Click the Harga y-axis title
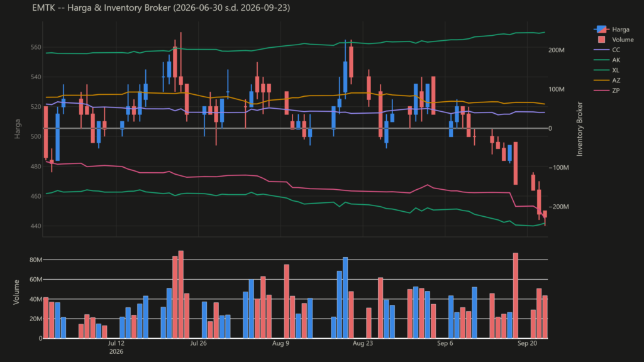 pos(17,129)
